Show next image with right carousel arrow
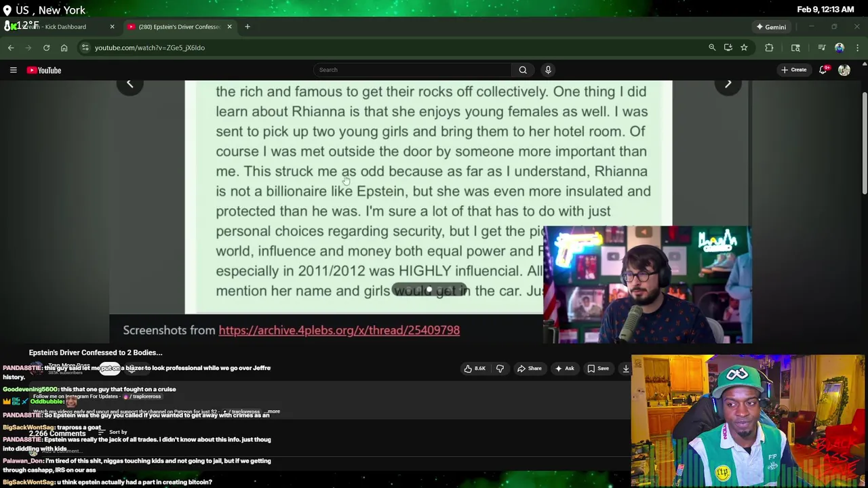868x488 pixels. pos(728,83)
